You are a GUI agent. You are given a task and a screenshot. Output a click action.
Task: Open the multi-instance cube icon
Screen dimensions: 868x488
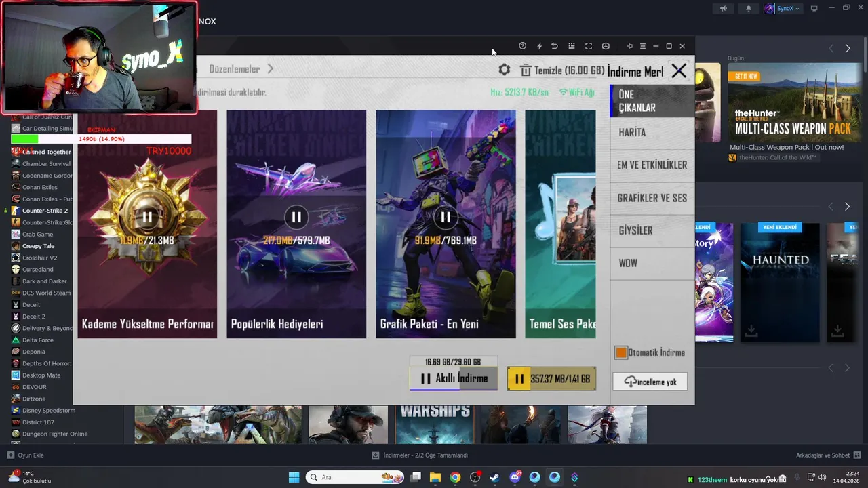[x=606, y=46]
